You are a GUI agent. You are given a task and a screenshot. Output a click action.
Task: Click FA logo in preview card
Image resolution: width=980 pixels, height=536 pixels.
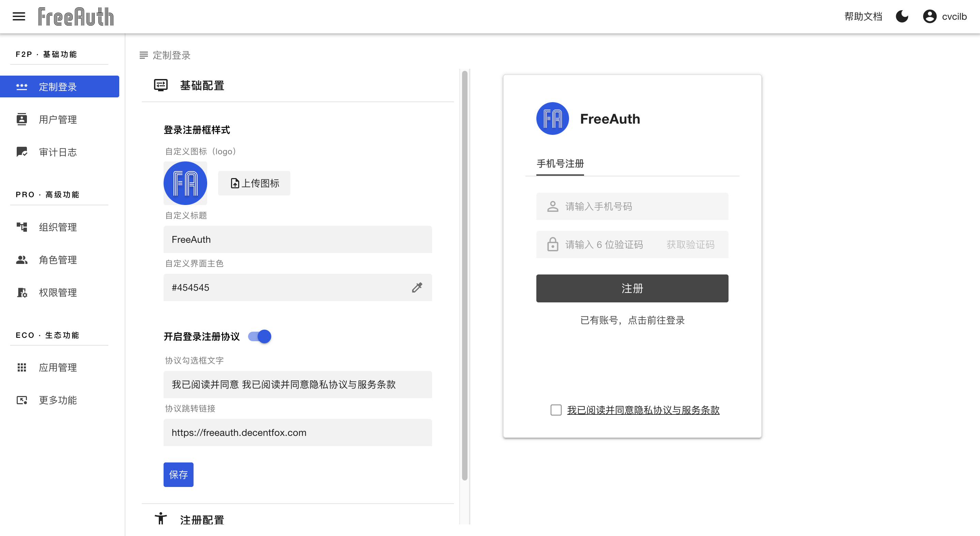click(552, 119)
